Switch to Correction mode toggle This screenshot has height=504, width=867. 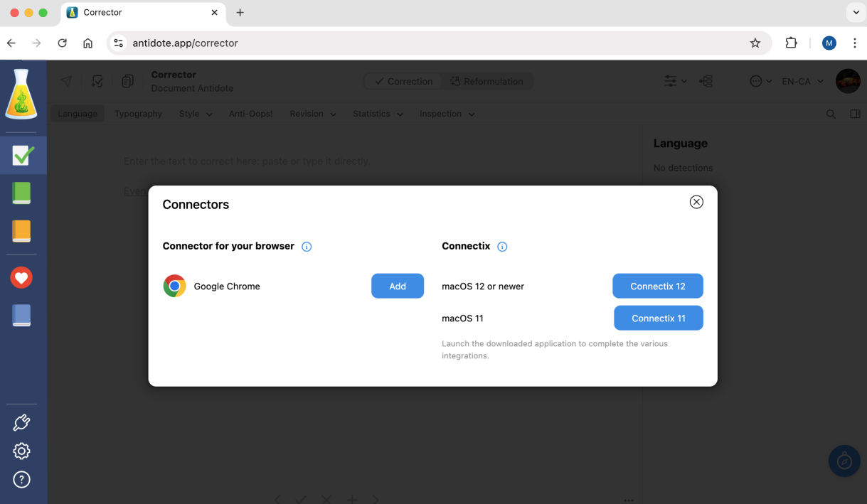tap(404, 82)
